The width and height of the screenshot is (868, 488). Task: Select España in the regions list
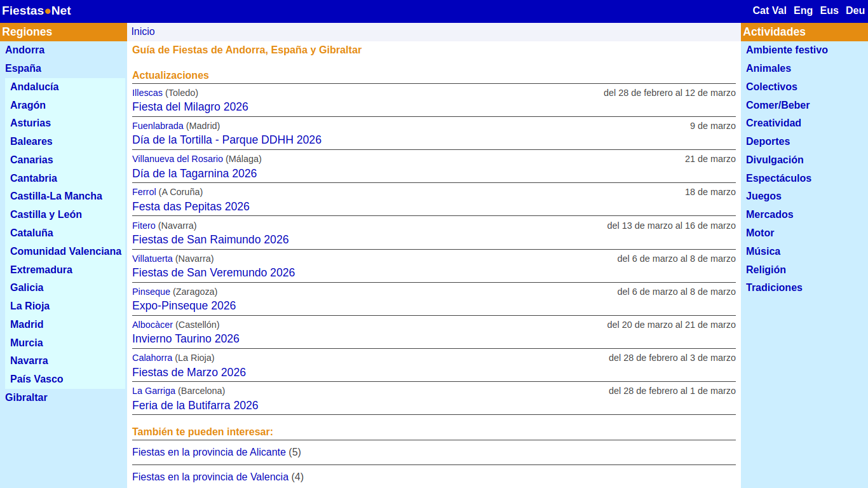[x=23, y=69]
